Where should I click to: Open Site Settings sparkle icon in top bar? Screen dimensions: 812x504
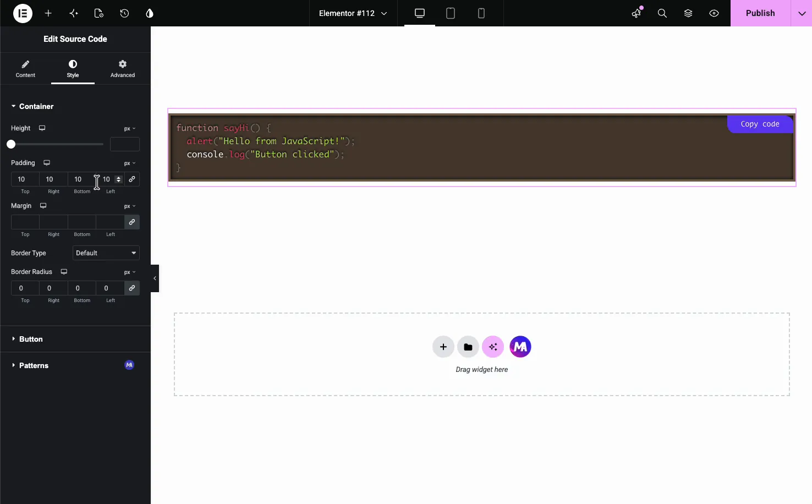(74, 13)
